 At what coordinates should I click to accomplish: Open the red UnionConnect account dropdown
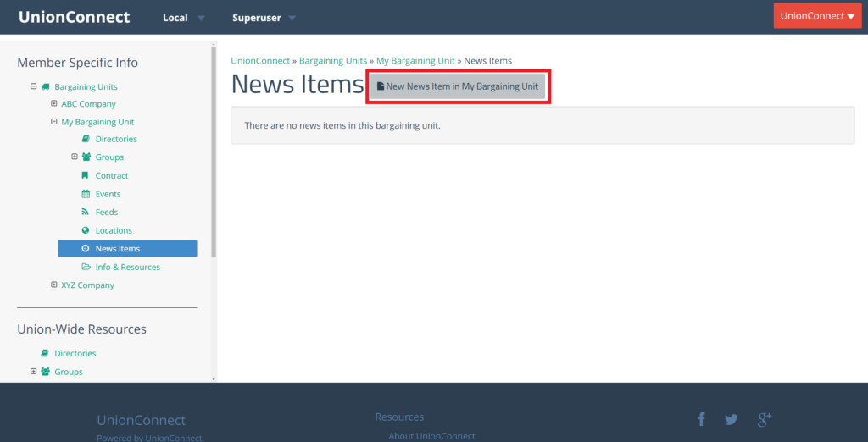(x=818, y=16)
